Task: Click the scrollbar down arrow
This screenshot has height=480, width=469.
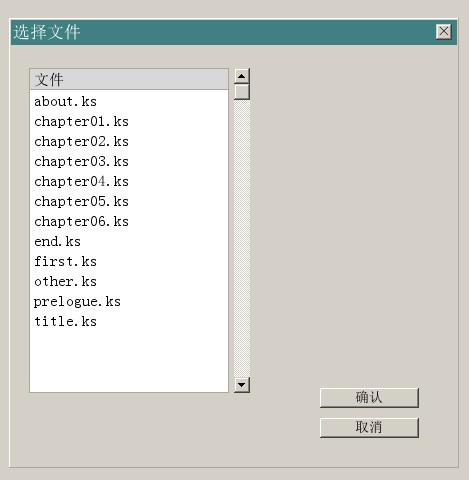Action: point(242,385)
